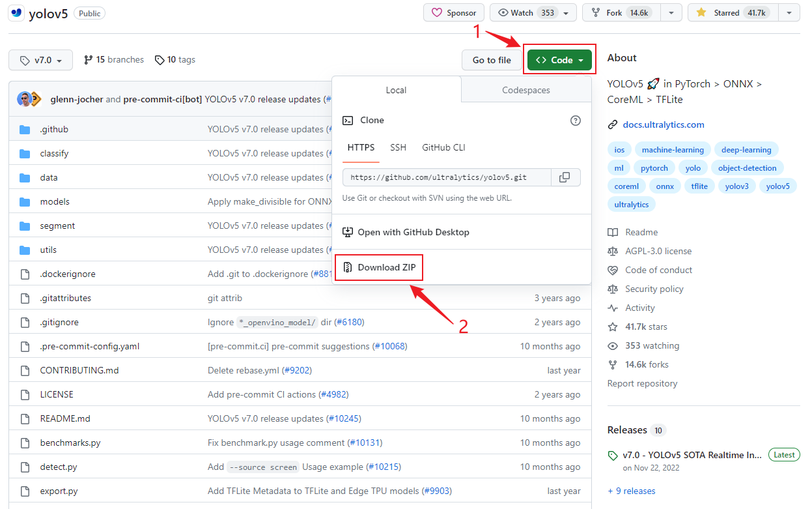The width and height of the screenshot is (812, 509).
Task: Click the LICENSE file icon
Action: (x=25, y=394)
